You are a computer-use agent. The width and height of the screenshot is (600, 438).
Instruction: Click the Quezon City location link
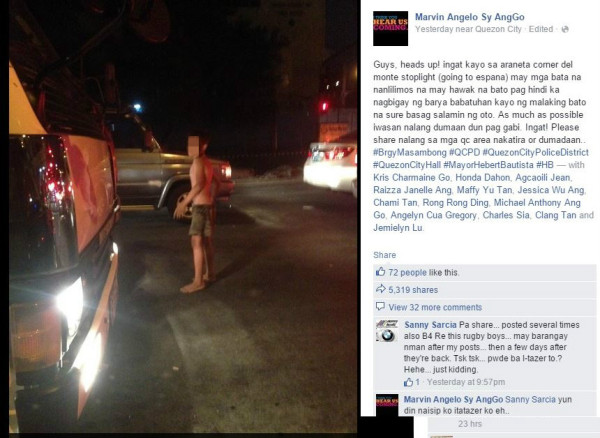[498, 29]
